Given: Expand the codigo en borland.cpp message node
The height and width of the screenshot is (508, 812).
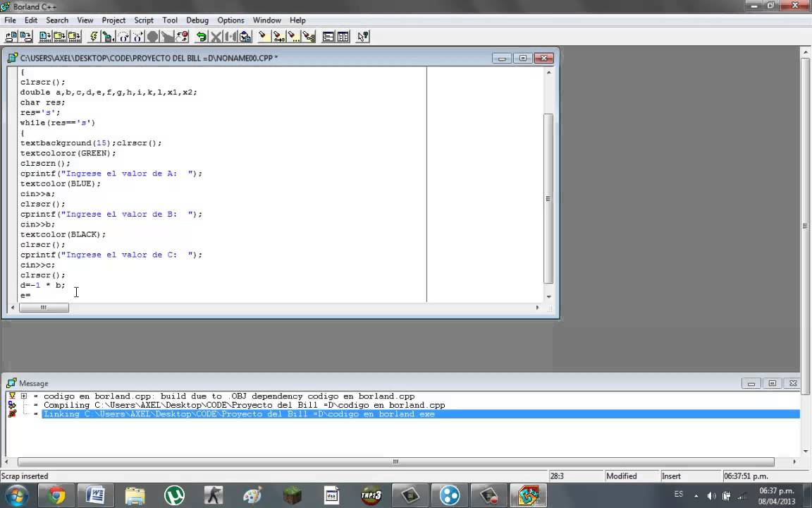Looking at the screenshot, I should [24, 396].
